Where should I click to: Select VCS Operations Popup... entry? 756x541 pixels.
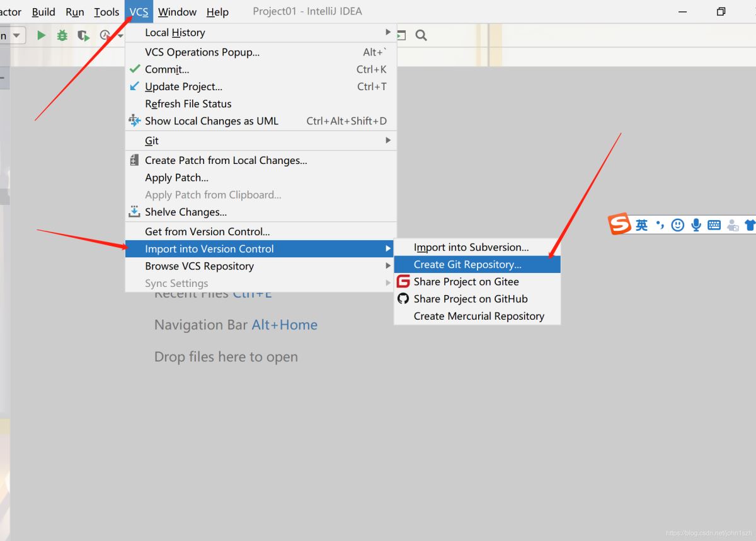coord(261,52)
